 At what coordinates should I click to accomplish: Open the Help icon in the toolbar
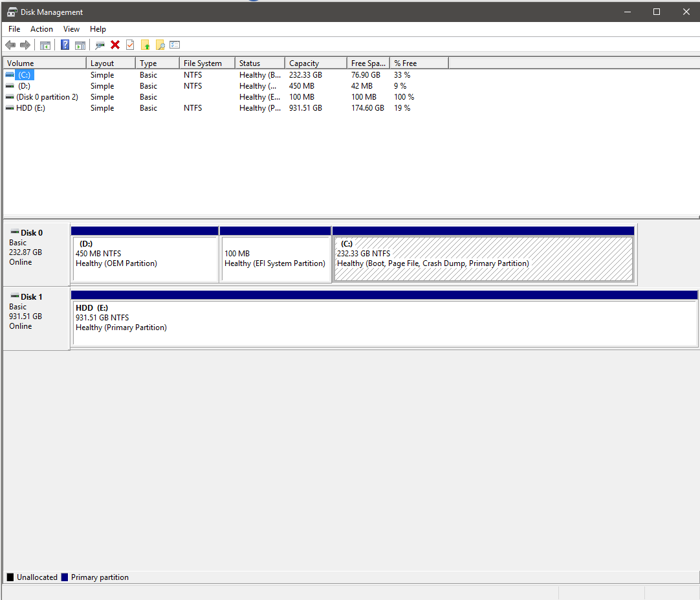pyautogui.click(x=65, y=45)
